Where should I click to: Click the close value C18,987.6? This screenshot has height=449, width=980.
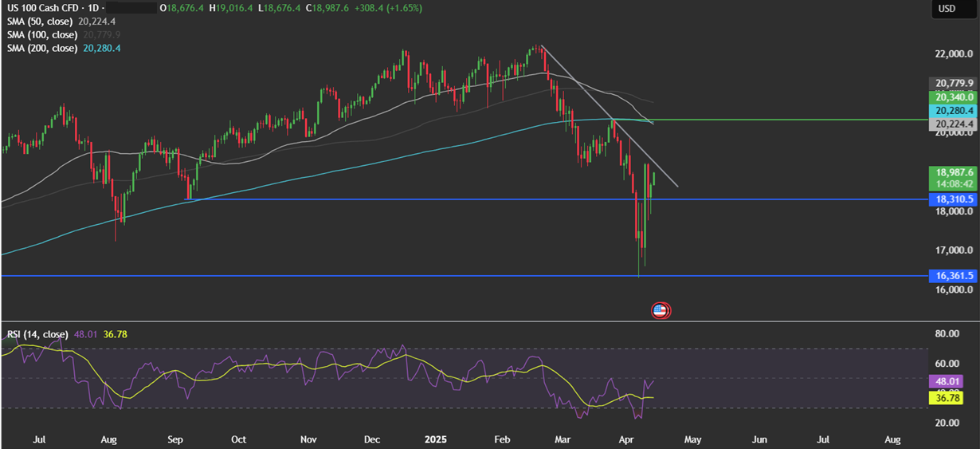tap(329, 8)
